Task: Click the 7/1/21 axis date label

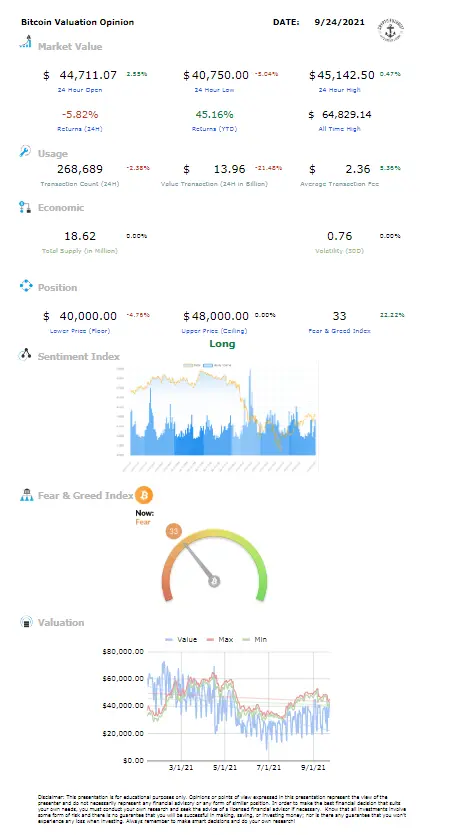Action: pos(269,767)
